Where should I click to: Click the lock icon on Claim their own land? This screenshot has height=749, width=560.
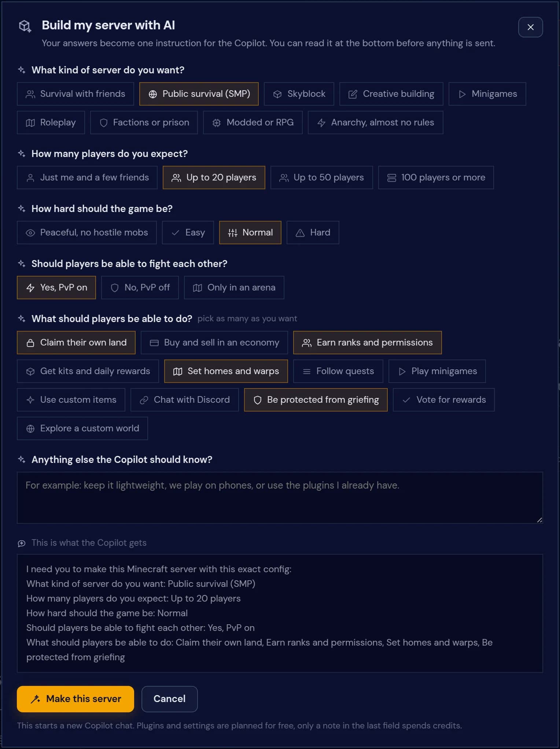[30, 343]
